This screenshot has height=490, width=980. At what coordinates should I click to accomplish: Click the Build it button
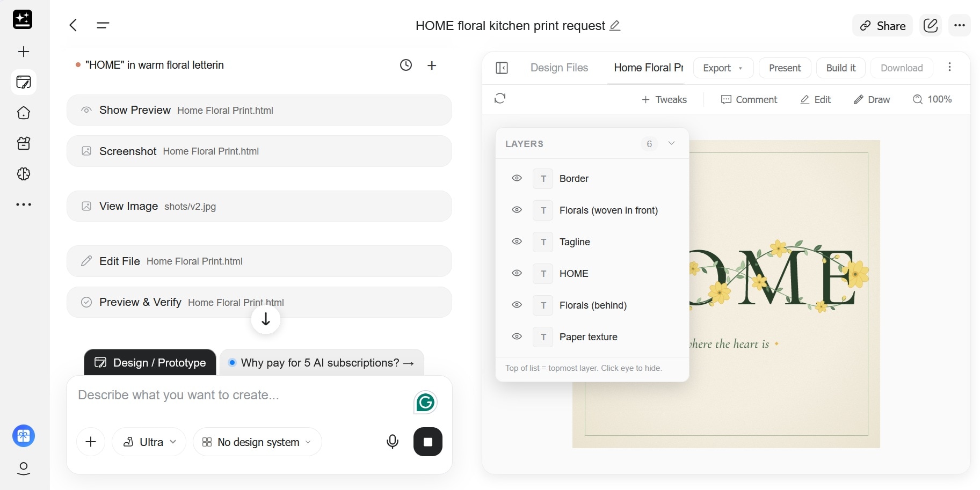click(841, 68)
